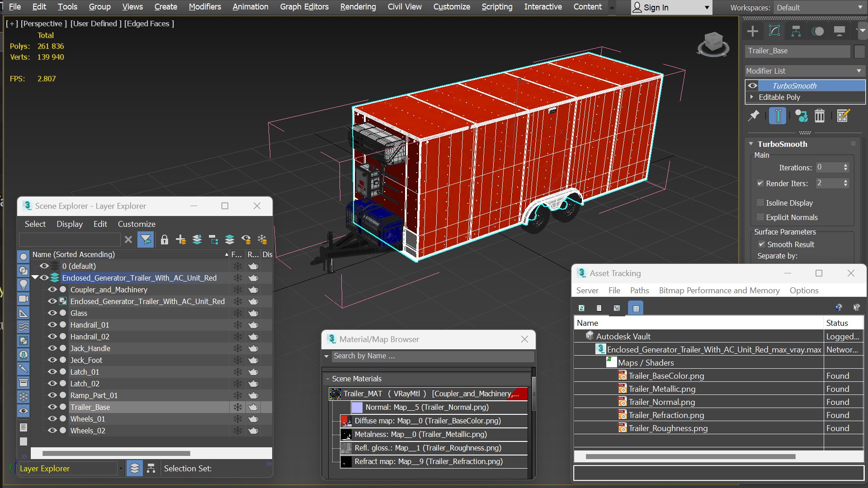The width and height of the screenshot is (868, 488).
Task: Click Configure Modifier Sets icon
Action: click(843, 116)
